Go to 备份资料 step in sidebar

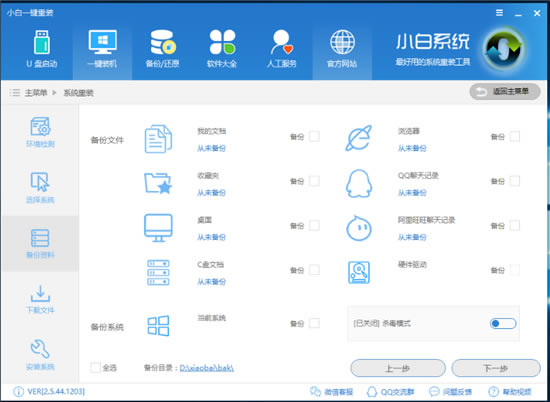[40, 243]
